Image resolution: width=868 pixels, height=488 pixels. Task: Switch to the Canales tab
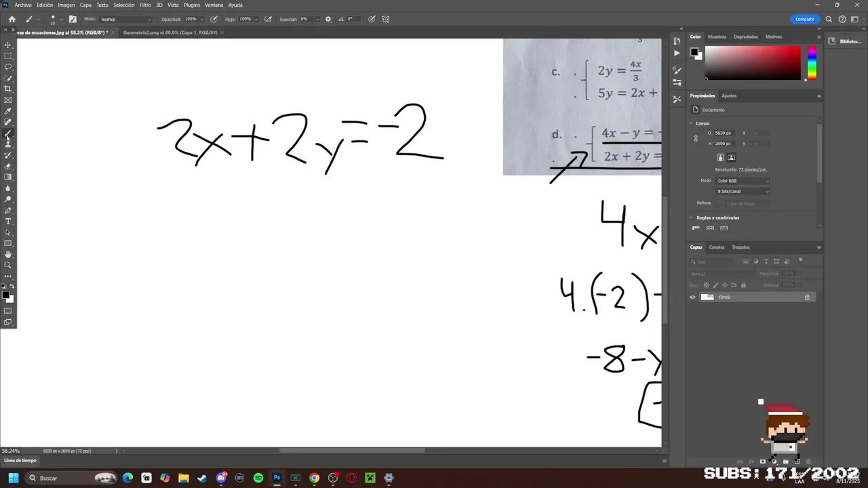click(717, 247)
